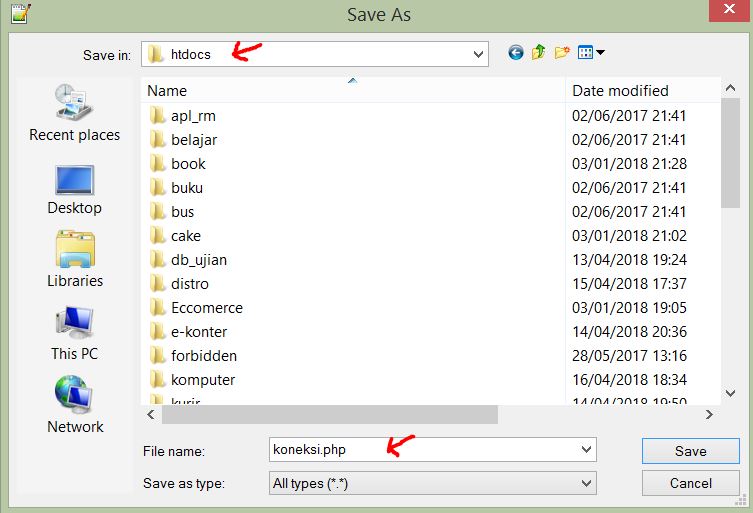The width and height of the screenshot is (753, 513).
Task: Click date 15/04/2018 17:37 of distro
Action: 629,284
